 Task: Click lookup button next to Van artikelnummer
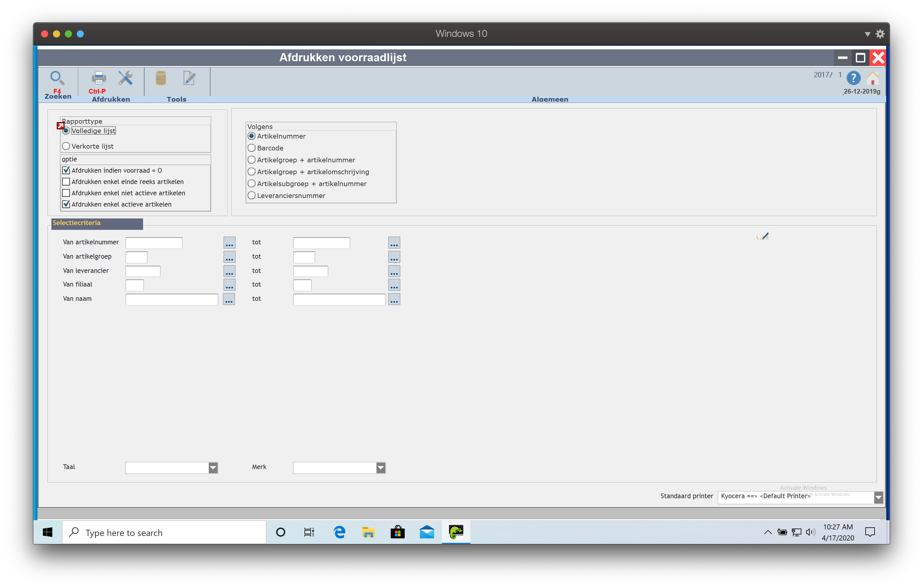coord(229,243)
